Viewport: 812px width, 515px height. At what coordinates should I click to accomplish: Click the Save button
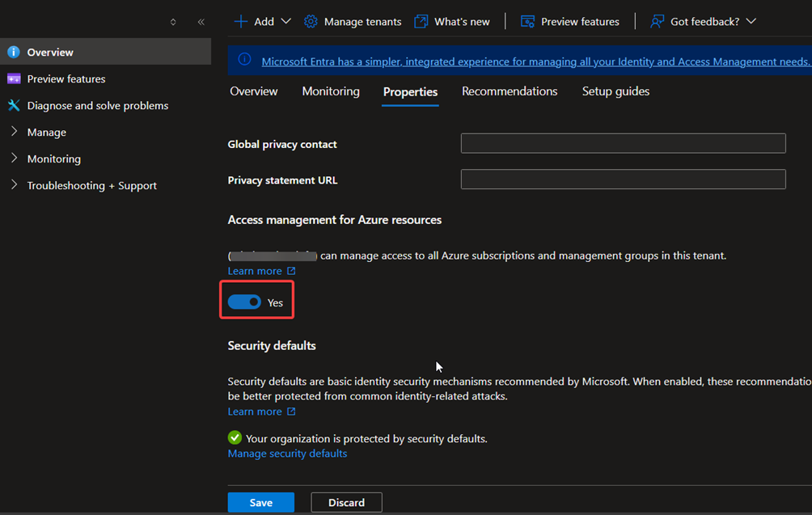(260, 503)
